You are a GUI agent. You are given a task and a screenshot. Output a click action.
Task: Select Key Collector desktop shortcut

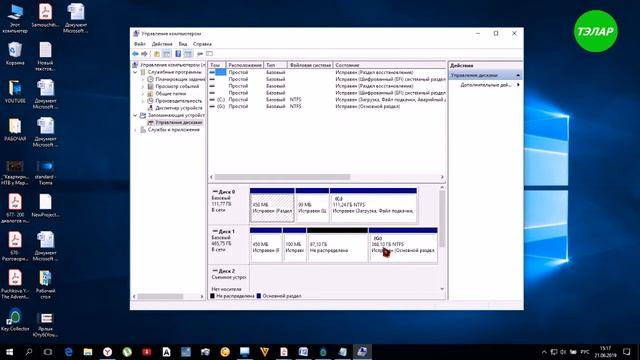(x=15, y=320)
